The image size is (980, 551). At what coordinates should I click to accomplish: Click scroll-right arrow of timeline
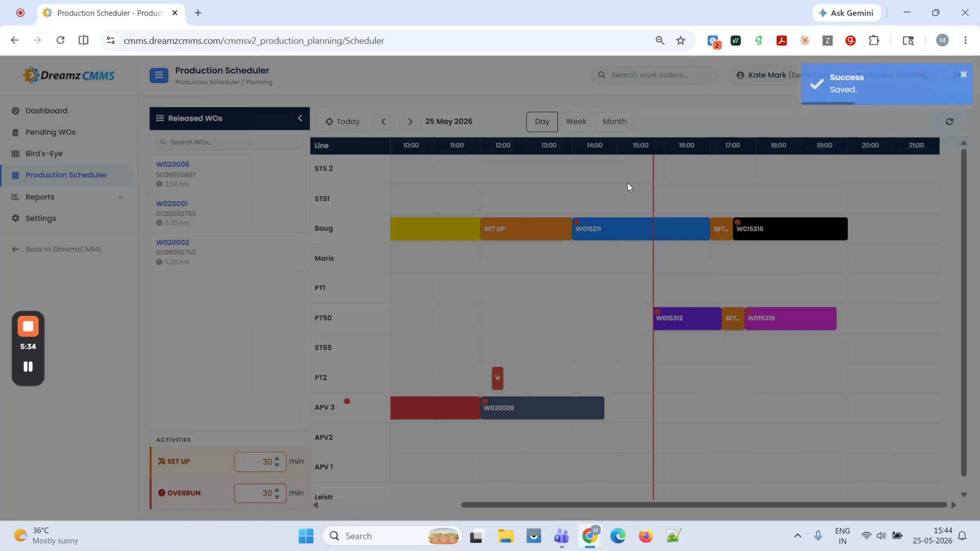pos(954,505)
